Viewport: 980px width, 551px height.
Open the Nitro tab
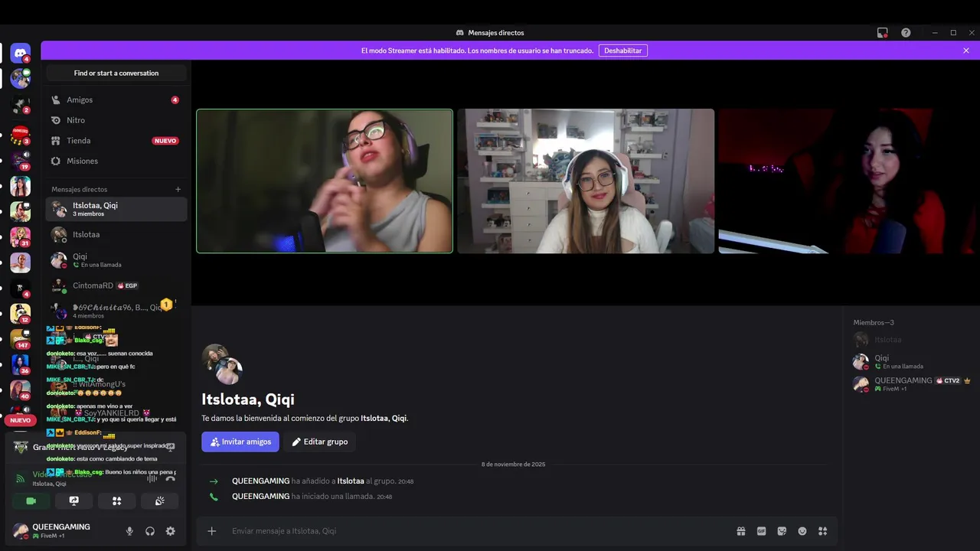pyautogui.click(x=116, y=120)
